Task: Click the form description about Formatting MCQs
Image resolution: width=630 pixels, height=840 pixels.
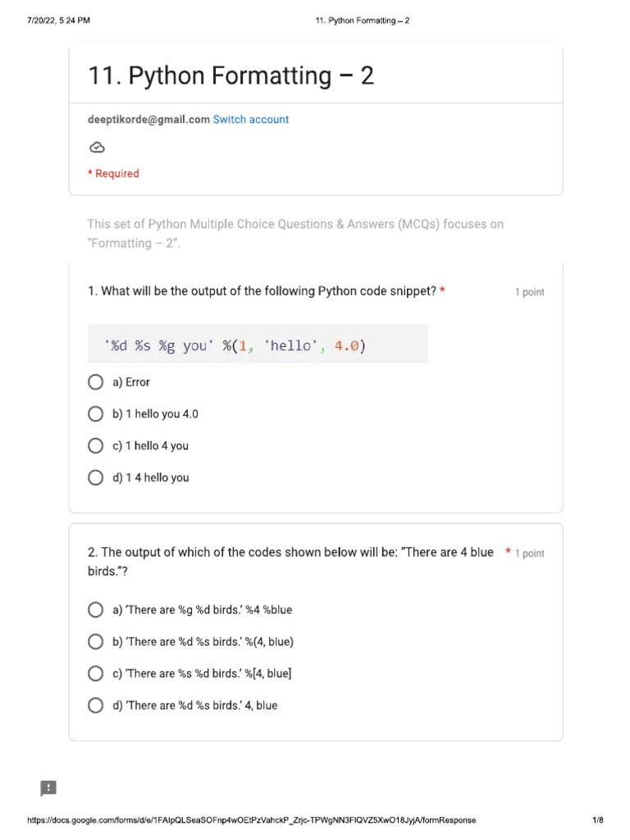Action: click(295, 234)
